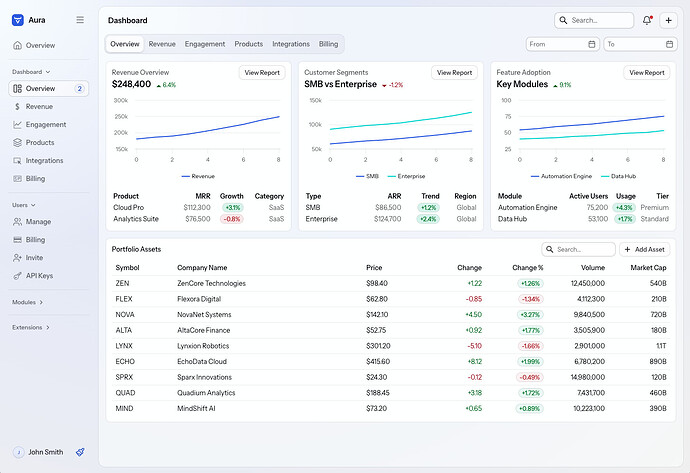Collapse the Users sidebar group

[22, 205]
